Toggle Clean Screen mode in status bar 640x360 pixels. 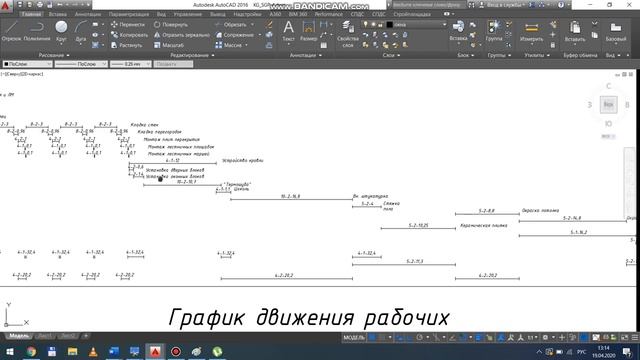(x=624, y=338)
